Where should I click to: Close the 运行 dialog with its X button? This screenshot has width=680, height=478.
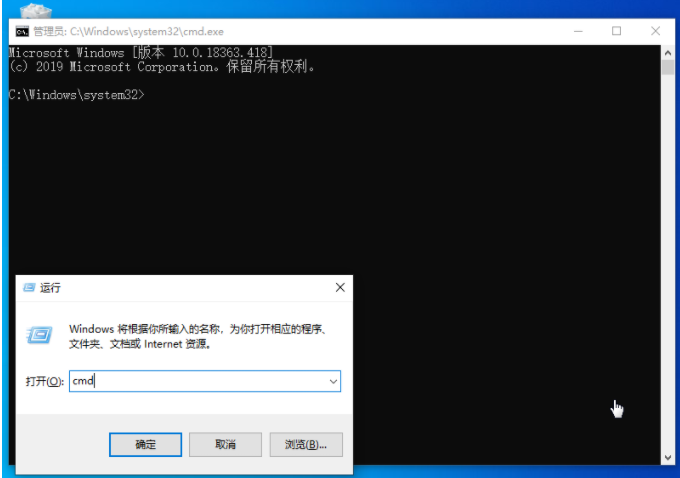click(x=340, y=287)
